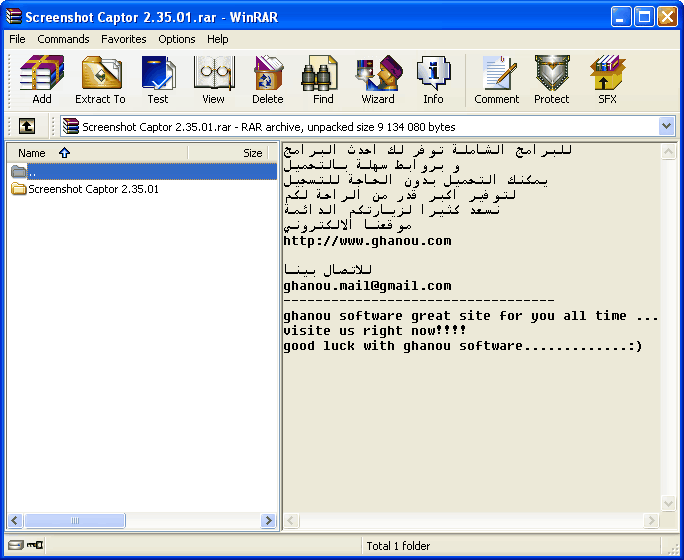Image resolution: width=684 pixels, height=560 pixels.
Task: Launch the Wizard tool
Action: coord(378,79)
